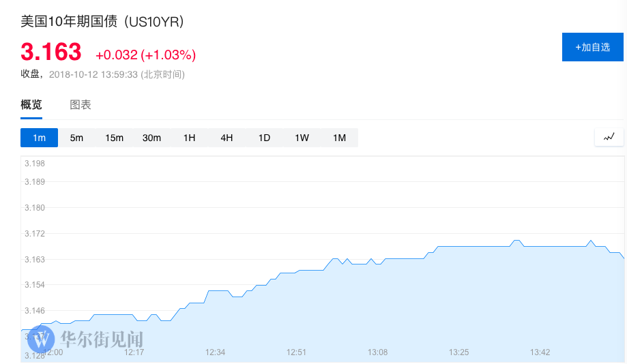Choose the 15m timeframe
This screenshot has width=627, height=364.
tap(114, 138)
